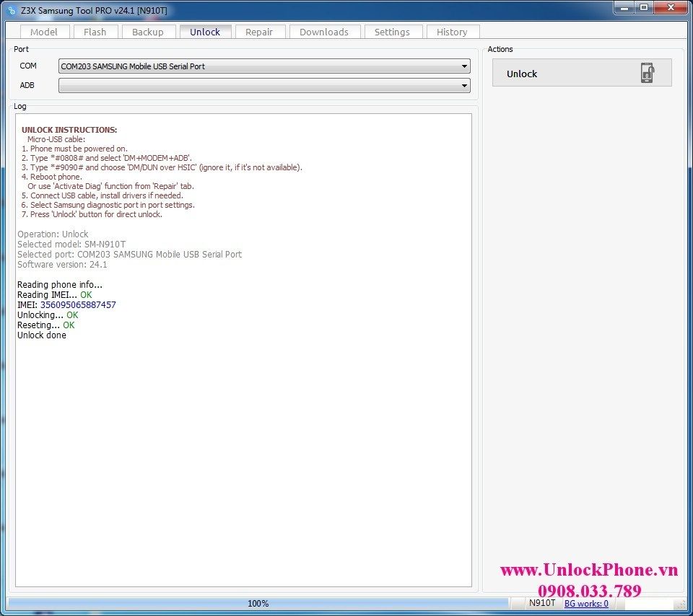Switch to the Model tab
Viewport: 693px width, 616px height.
[x=44, y=32]
